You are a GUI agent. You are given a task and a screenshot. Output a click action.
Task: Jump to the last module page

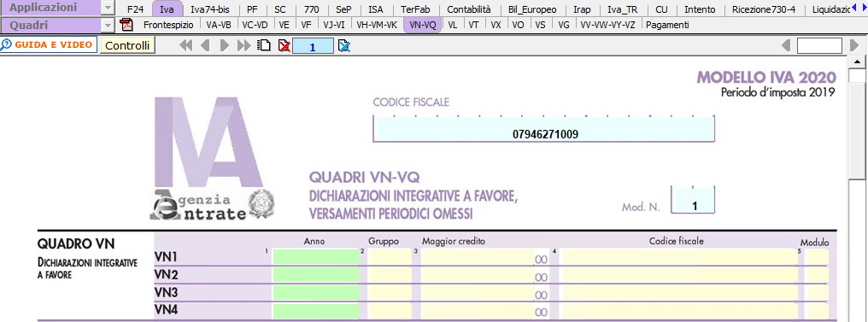[243, 46]
